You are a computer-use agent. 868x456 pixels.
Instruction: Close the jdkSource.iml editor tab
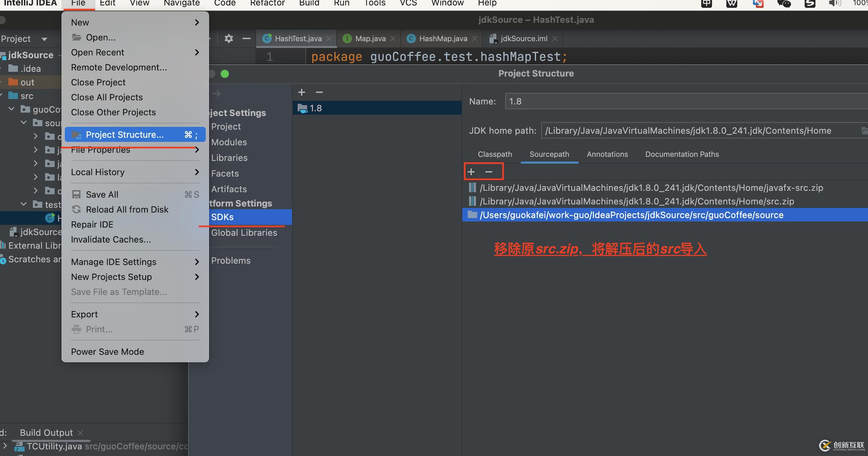pyautogui.click(x=555, y=38)
